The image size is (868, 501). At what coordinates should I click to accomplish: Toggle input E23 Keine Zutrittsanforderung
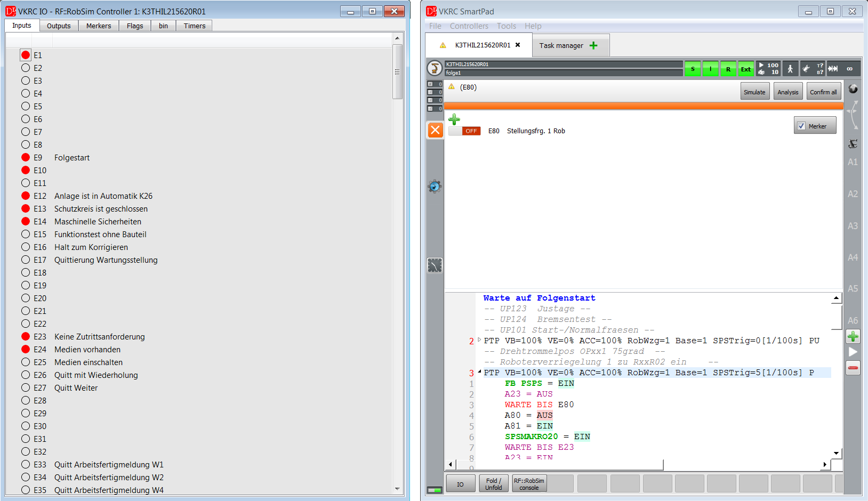(26, 336)
